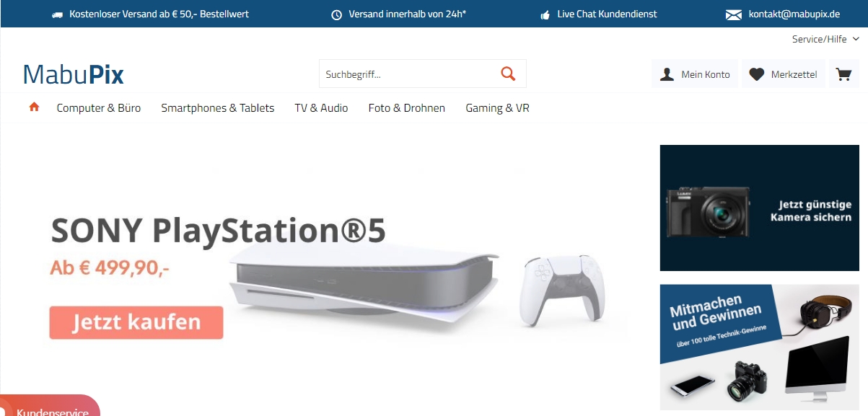
Task: Go to Foto & Drohnen category
Action: point(406,108)
